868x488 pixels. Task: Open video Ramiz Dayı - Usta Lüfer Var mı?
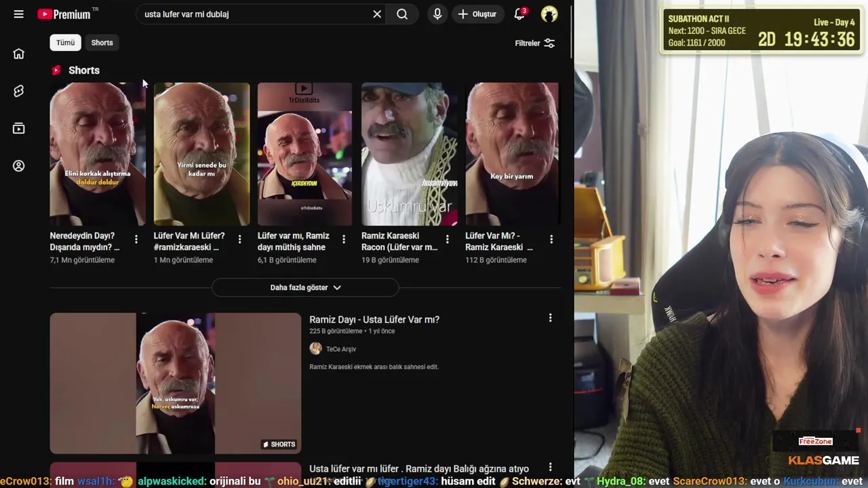pos(374,319)
